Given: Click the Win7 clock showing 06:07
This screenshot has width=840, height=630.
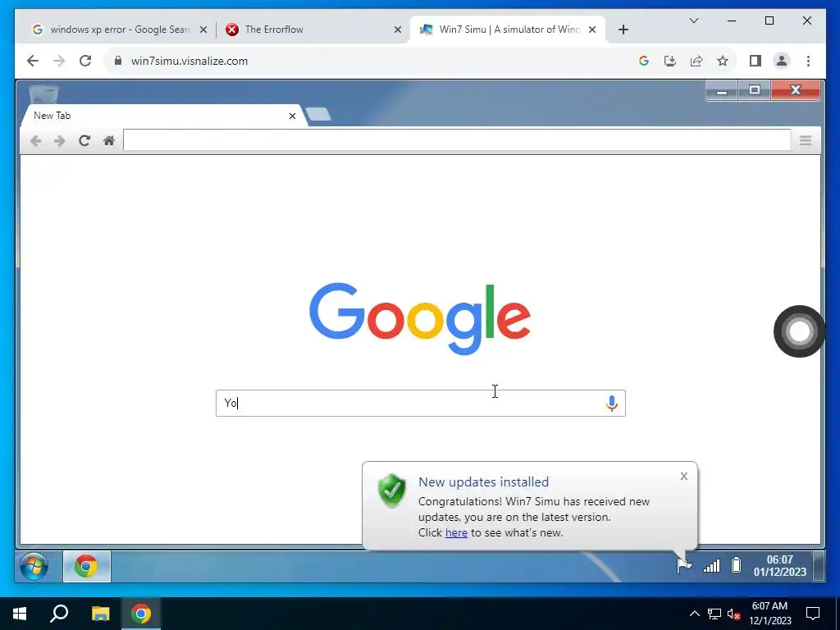Looking at the screenshot, I should click(x=779, y=566).
